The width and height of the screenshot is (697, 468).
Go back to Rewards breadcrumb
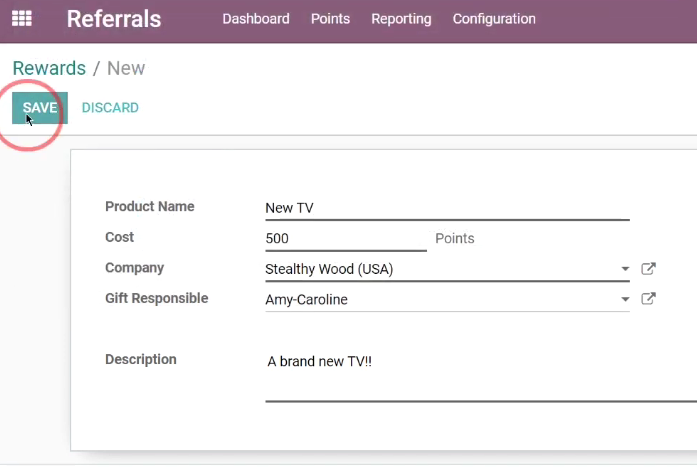click(49, 68)
